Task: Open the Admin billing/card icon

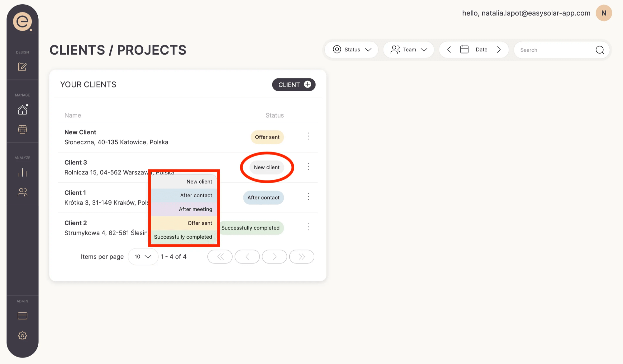Action: (x=22, y=315)
